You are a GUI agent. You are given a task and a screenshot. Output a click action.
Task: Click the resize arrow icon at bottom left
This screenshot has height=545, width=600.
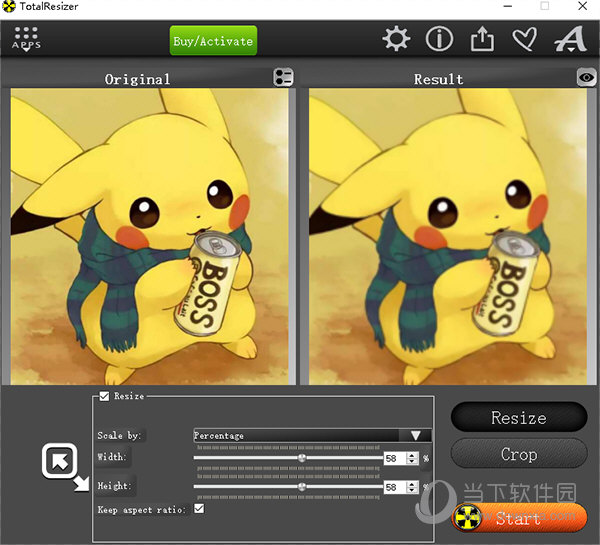65,466
